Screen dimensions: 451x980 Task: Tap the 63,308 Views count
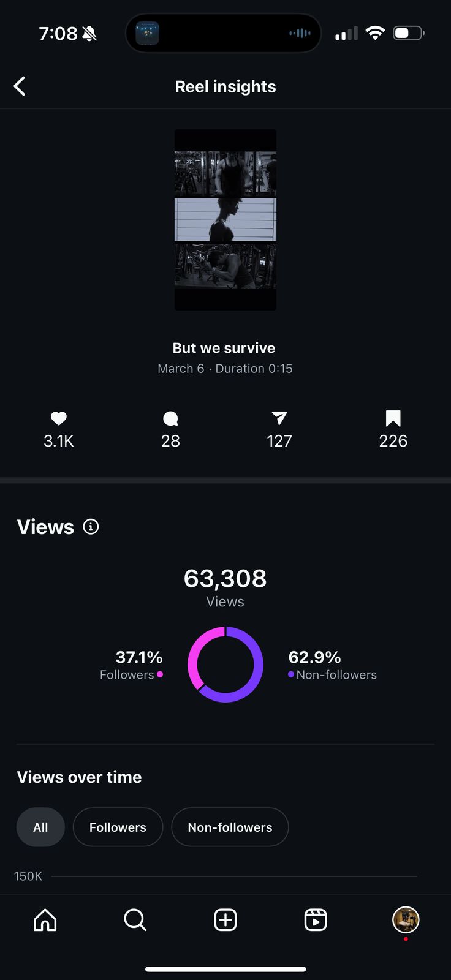tap(225, 579)
